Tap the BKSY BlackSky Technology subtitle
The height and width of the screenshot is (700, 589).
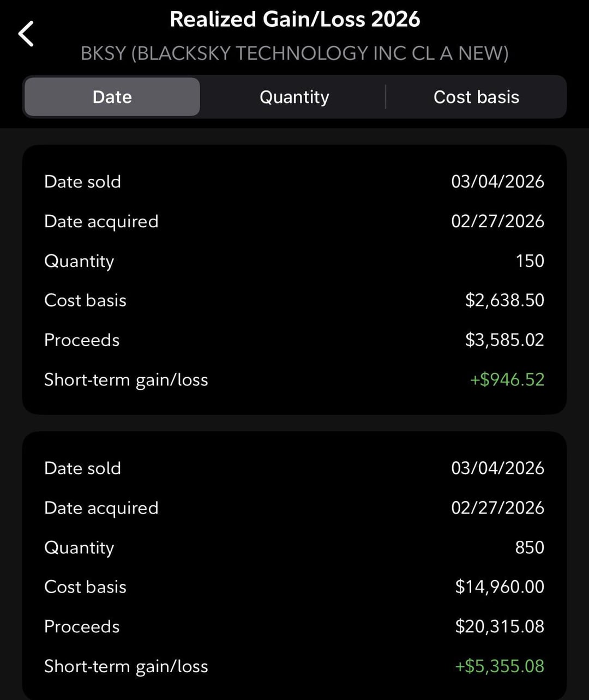coord(294,53)
